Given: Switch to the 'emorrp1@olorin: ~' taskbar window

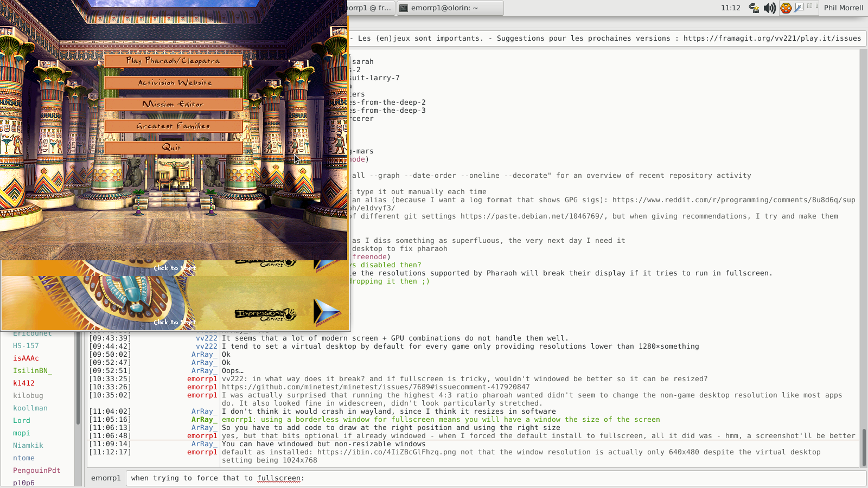Looking at the screenshot, I should click(450, 8).
